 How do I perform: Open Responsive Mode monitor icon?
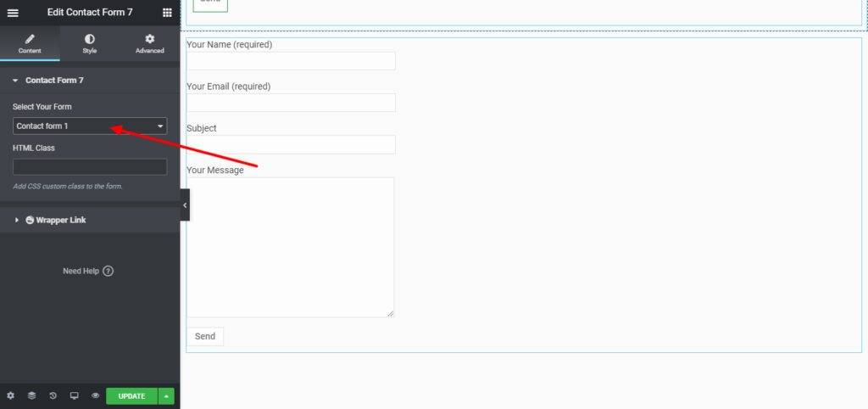pos(75,395)
